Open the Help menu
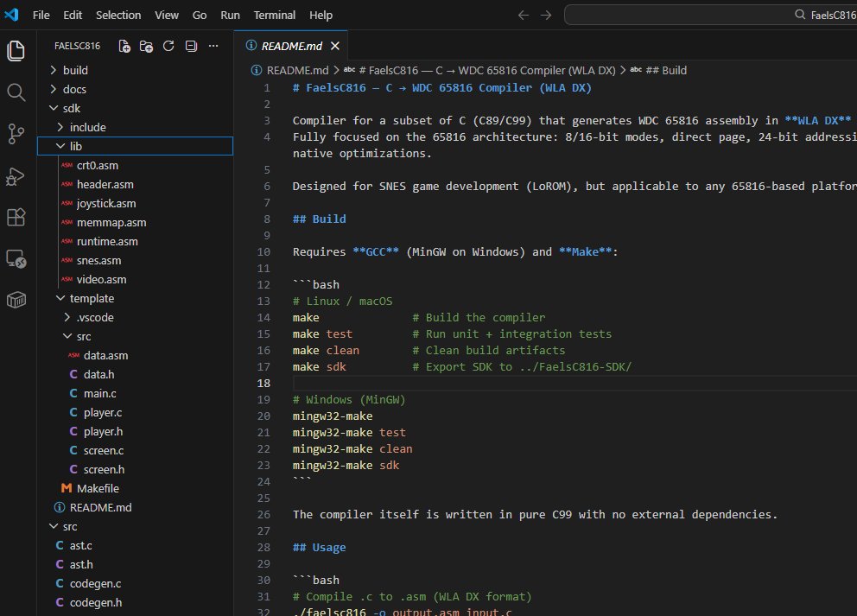The height and width of the screenshot is (616, 857). coord(321,16)
